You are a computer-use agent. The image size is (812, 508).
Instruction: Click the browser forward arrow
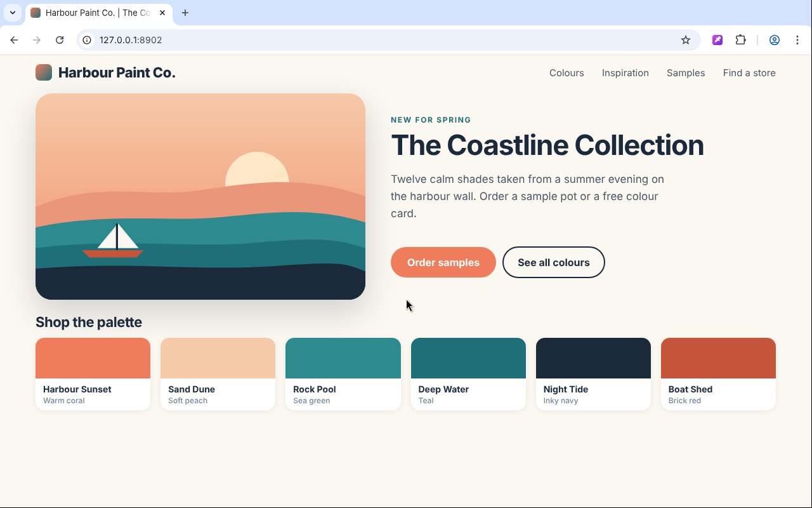37,40
